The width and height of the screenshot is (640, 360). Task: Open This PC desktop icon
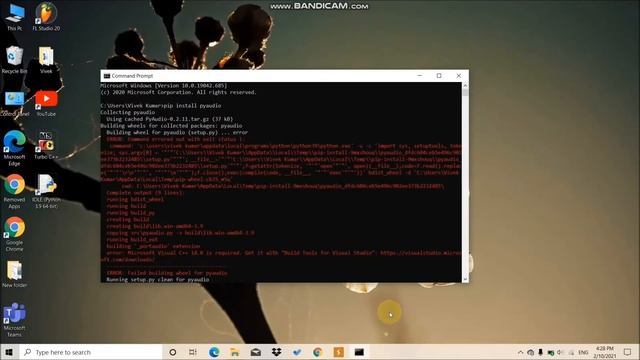click(x=15, y=17)
